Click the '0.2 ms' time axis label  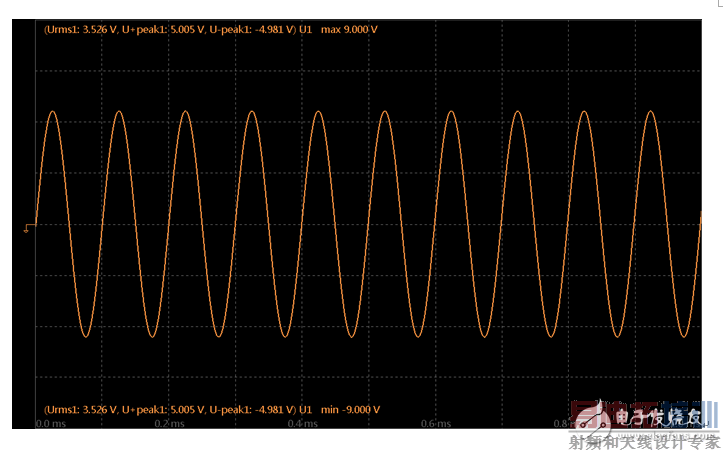(170, 424)
